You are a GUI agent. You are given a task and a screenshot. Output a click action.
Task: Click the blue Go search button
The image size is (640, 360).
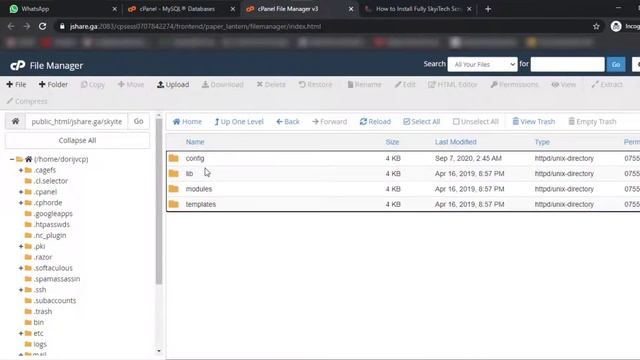(616, 64)
